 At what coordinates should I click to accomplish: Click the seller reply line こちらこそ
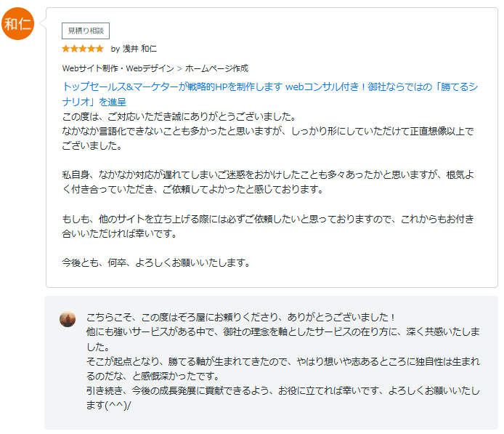click(x=241, y=318)
